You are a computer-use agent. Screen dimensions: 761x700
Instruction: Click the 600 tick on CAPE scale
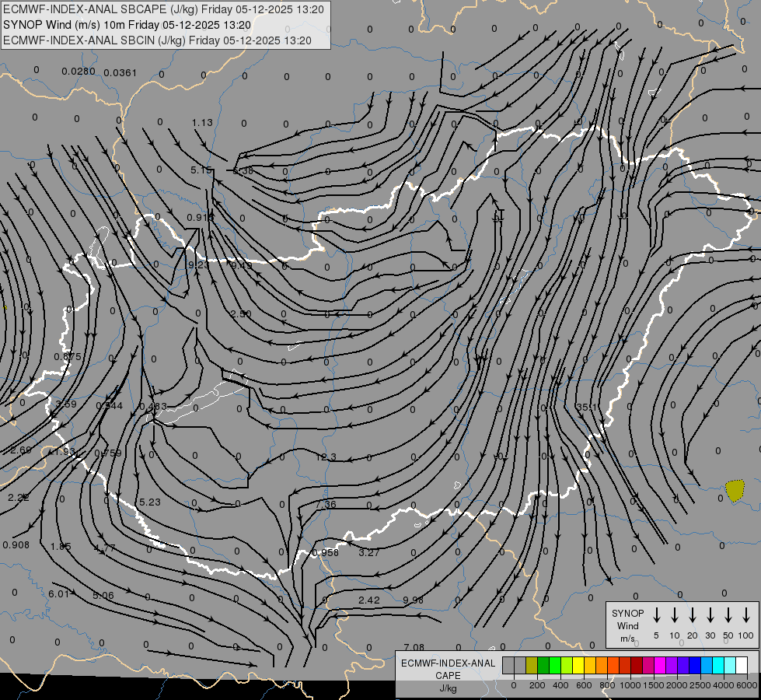584,685
